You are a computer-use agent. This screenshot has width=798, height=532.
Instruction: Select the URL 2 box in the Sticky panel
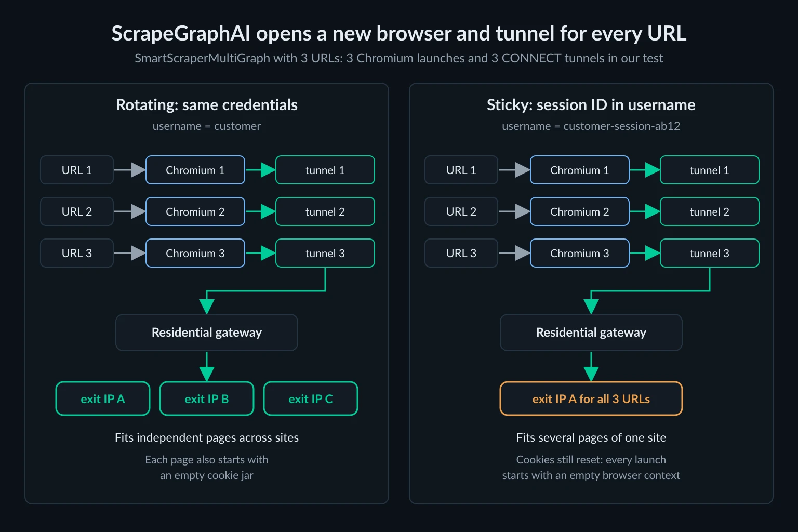click(x=461, y=211)
